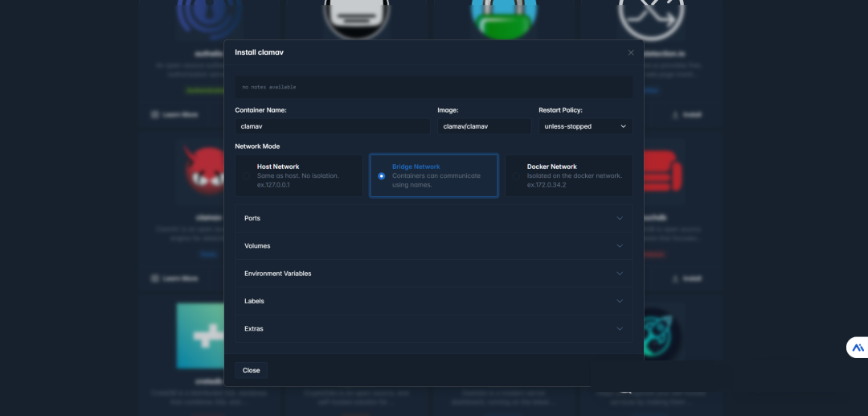Select Docker Network radio option
Image resolution: width=868 pixels, height=416 pixels.
[568, 175]
